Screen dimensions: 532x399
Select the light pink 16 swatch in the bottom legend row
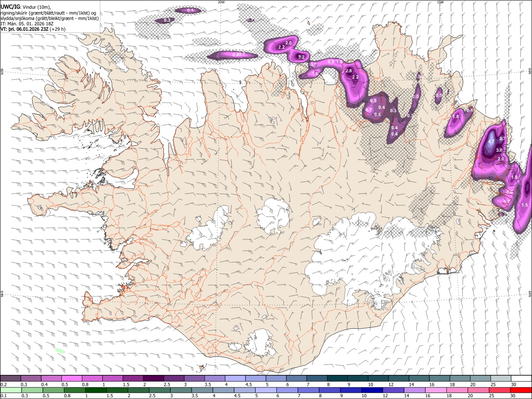436,390
